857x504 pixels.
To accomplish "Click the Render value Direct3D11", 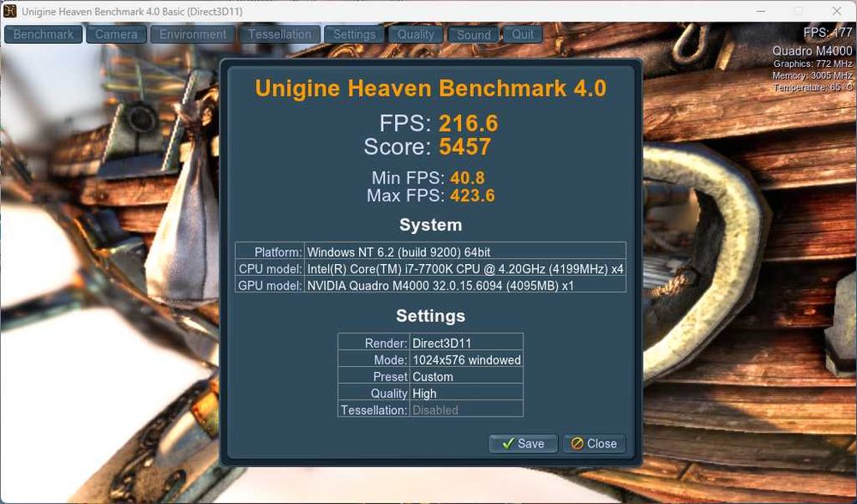I will (441, 344).
